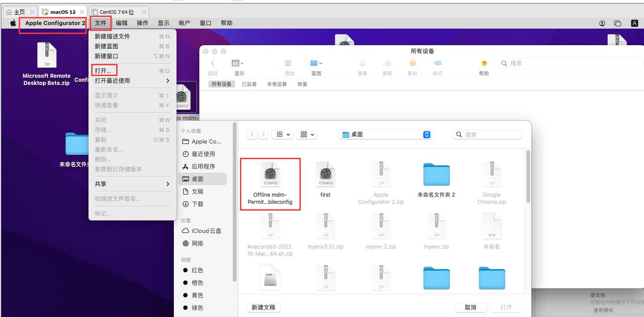Choose 新建描述文件 from the File menu

click(x=113, y=36)
